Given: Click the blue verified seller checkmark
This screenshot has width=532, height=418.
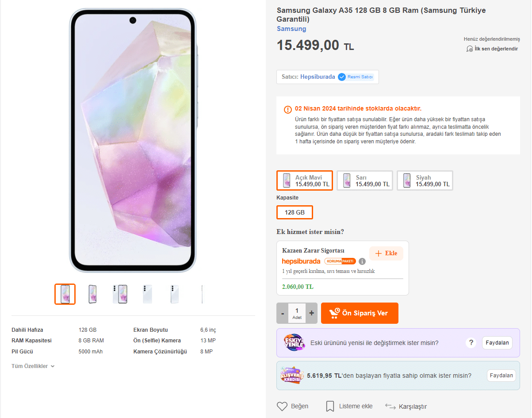Looking at the screenshot, I should coord(342,77).
